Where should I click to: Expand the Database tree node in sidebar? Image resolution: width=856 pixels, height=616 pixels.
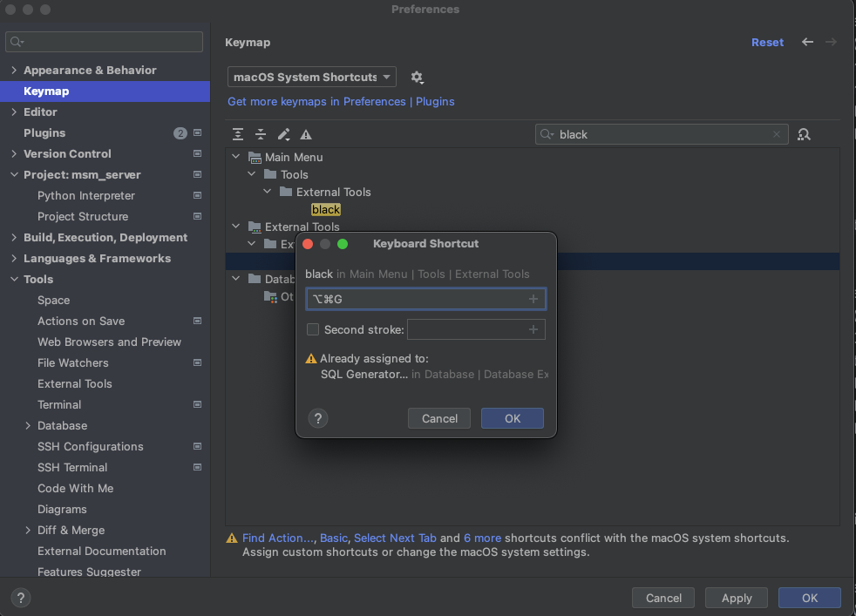[x=28, y=425]
